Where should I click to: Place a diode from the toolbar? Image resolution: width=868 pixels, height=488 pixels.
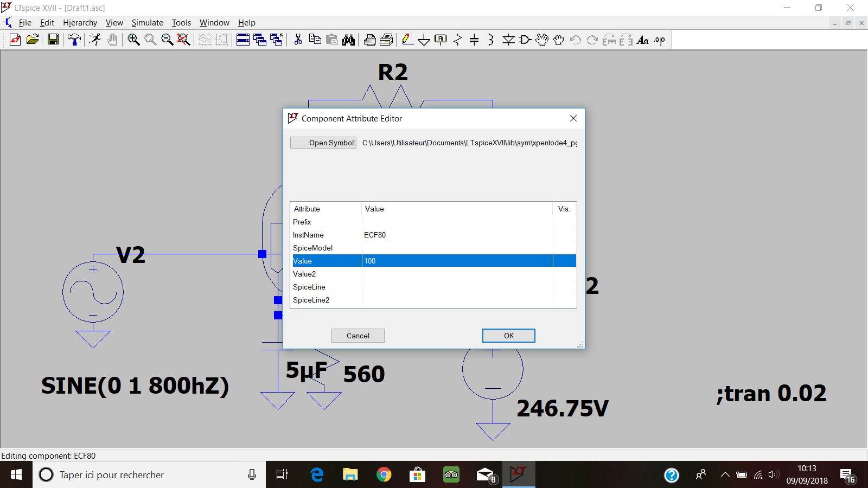508,40
